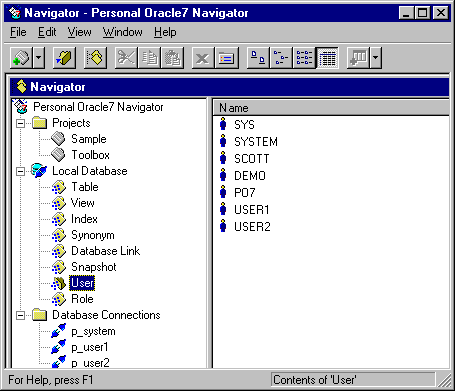Switch to Small Icons view
Screen dimensions: 455x391
(x=281, y=58)
